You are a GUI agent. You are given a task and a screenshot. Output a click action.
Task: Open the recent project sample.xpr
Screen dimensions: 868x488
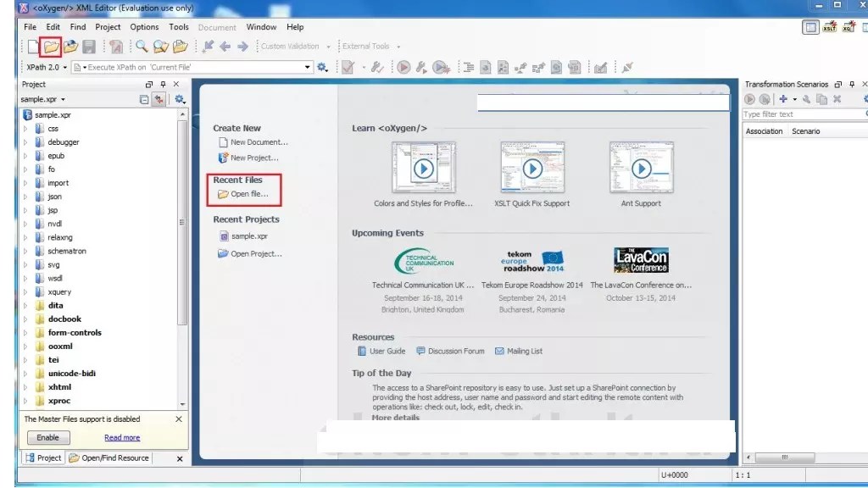point(244,236)
